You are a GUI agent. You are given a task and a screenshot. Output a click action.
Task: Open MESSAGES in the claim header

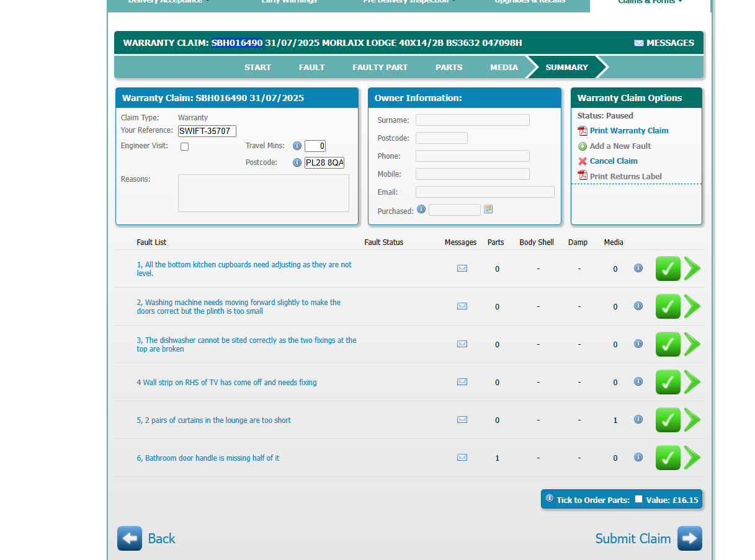(664, 43)
